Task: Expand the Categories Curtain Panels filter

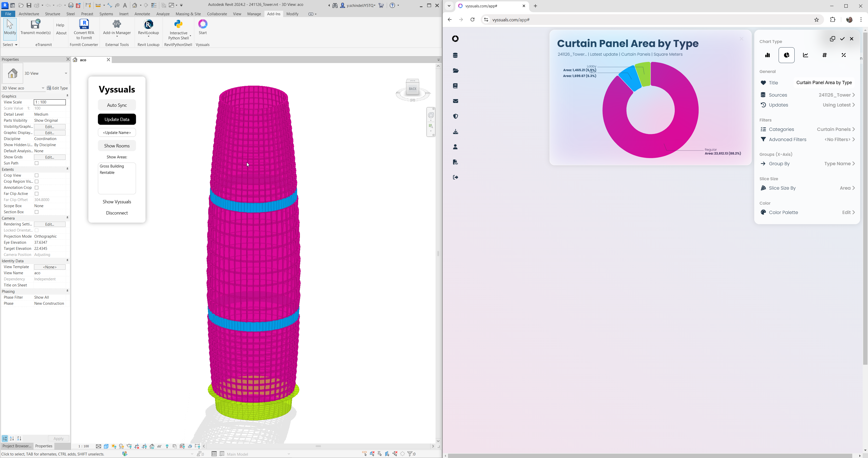Action: (836, 130)
